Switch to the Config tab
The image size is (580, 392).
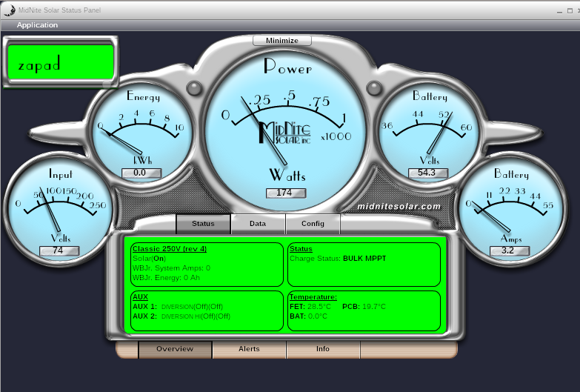tap(313, 223)
